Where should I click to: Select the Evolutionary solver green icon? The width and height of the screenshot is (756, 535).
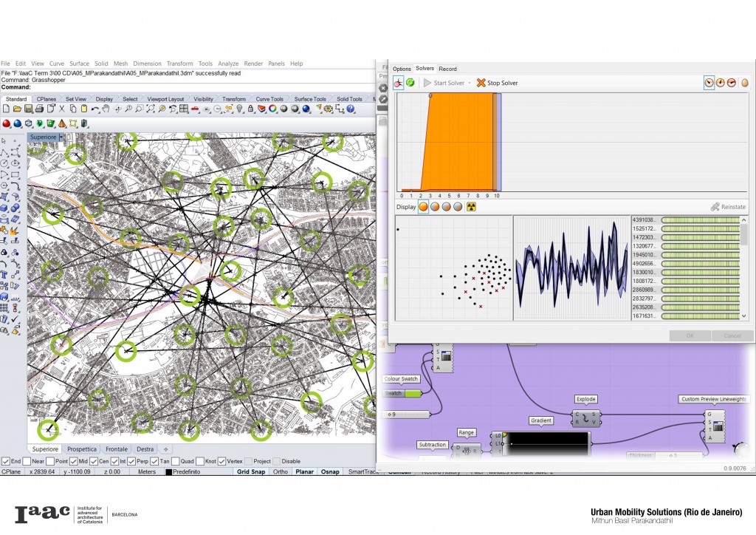tap(410, 84)
